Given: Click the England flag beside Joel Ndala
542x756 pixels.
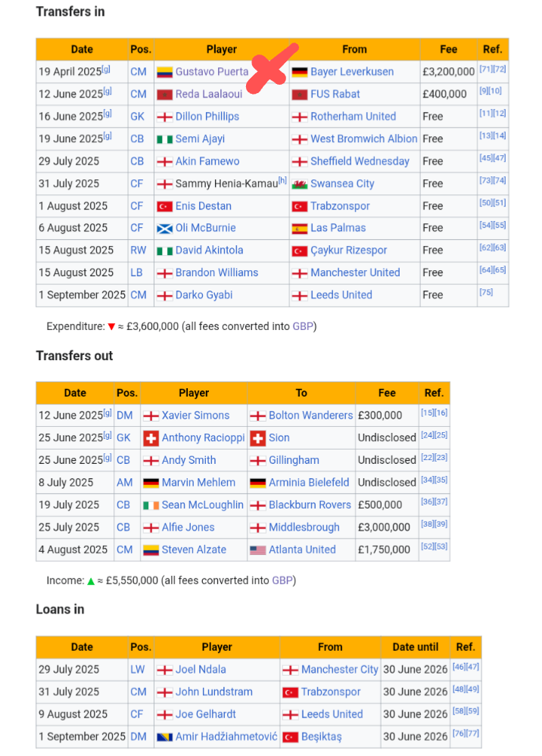Looking at the screenshot, I should [164, 670].
